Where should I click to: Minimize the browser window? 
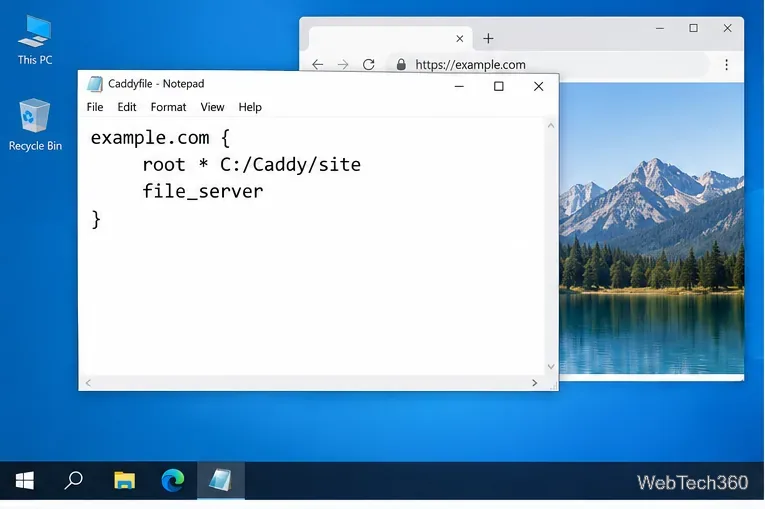click(660, 28)
